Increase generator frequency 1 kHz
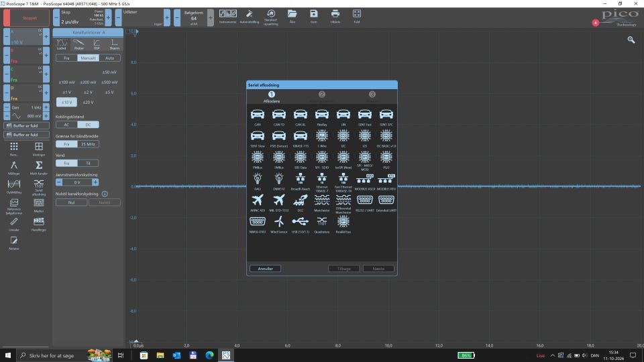This screenshot has width=644, height=362. click(46, 107)
